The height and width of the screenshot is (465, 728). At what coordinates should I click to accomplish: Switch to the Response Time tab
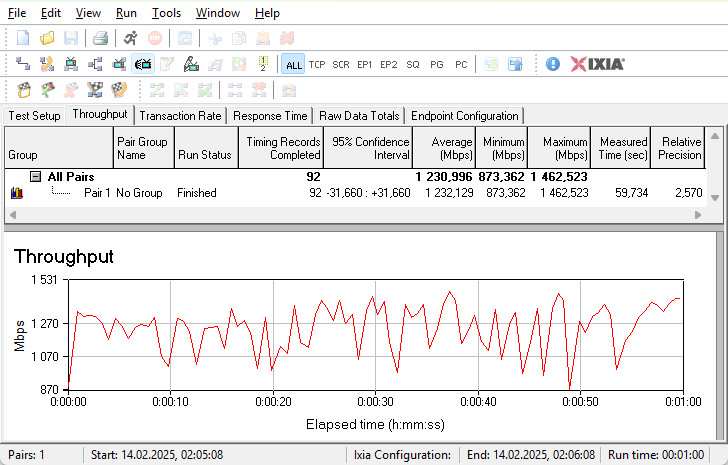(x=270, y=116)
